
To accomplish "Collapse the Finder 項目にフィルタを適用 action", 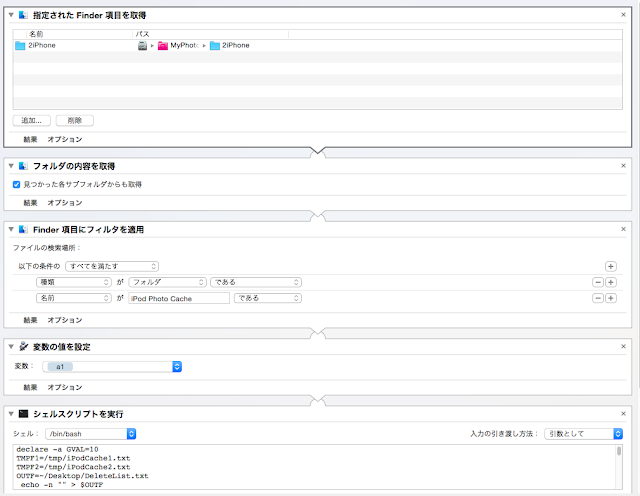I will [10, 229].
